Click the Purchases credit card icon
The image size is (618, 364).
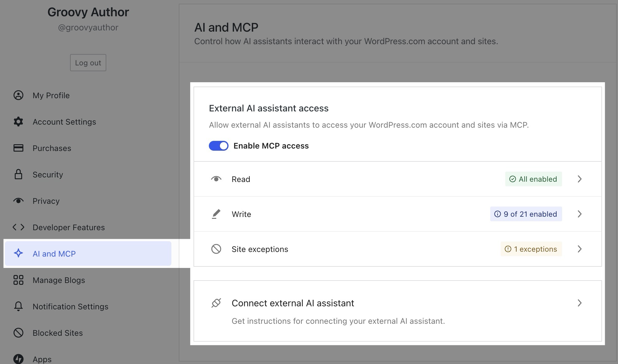pos(18,148)
